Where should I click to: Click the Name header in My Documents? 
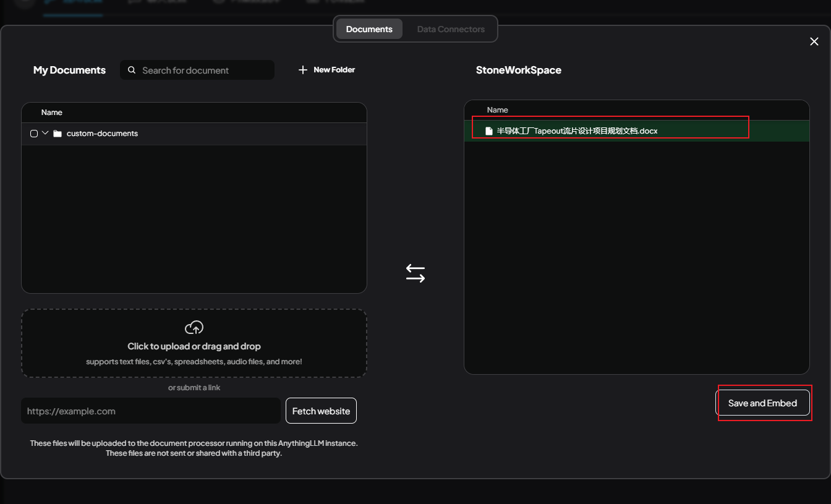52,113
